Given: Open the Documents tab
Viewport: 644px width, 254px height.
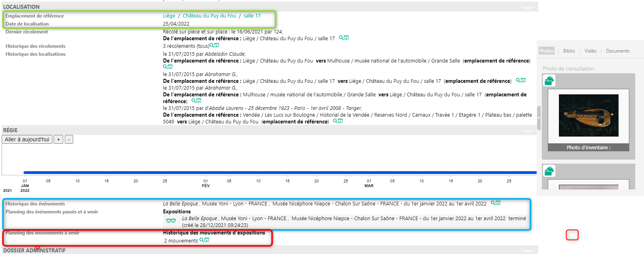Looking at the screenshot, I should [617, 51].
